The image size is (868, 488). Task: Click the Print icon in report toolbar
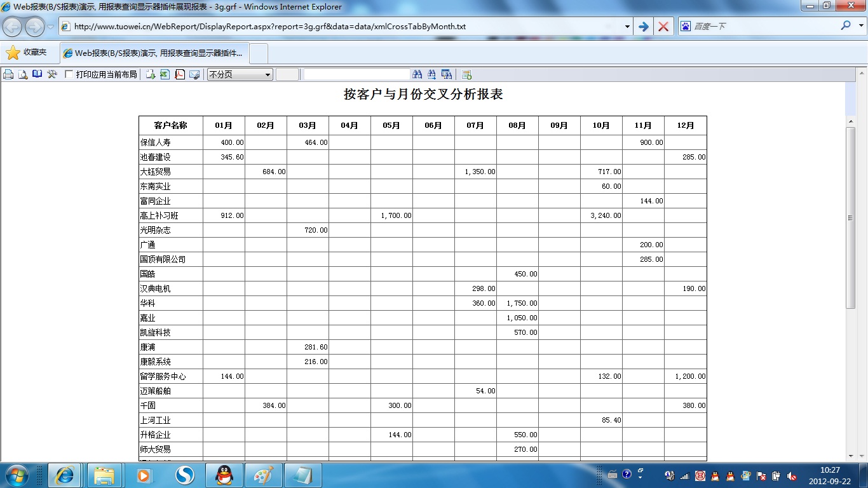pyautogui.click(x=8, y=74)
